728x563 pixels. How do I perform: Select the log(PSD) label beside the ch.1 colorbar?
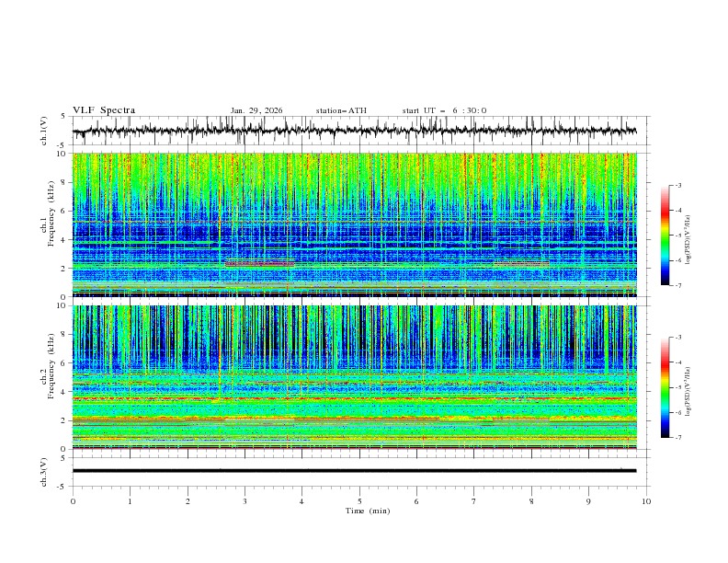[x=688, y=240]
